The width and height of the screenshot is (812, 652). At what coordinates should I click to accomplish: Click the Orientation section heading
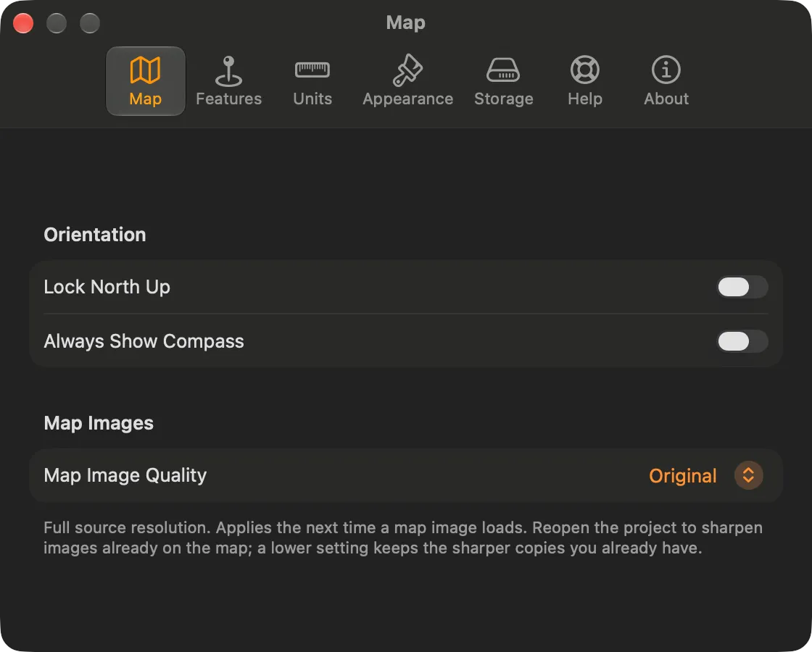[95, 235]
